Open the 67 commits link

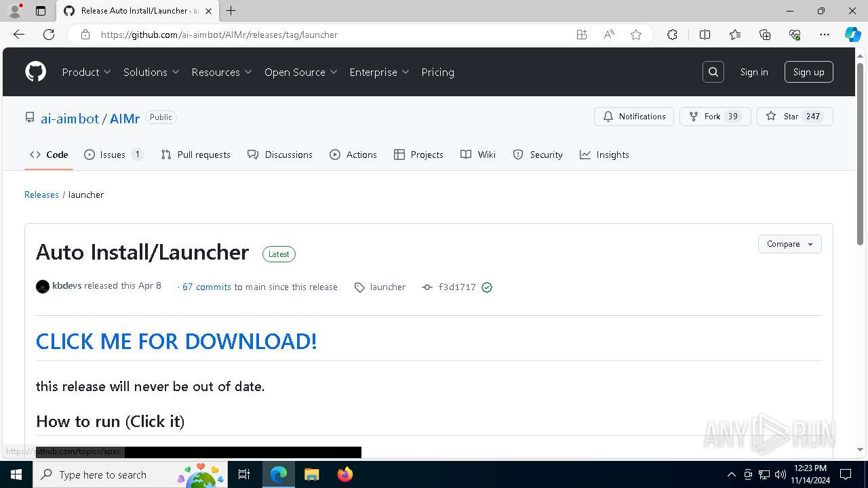coord(207,287)
